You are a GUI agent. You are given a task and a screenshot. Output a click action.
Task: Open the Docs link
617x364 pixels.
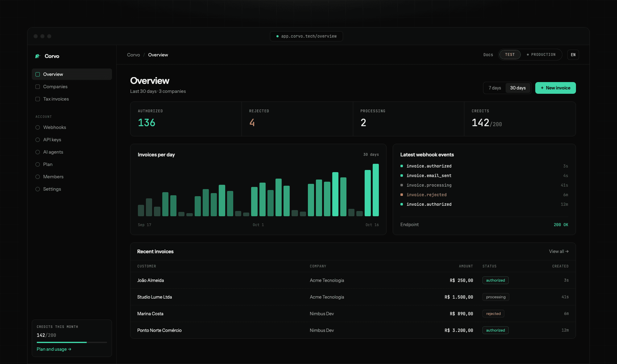[x=488, y=55]
